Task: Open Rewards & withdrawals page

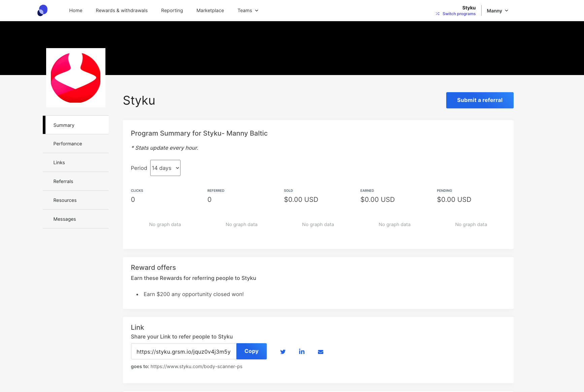Action: pyautogui.click(x=122, y=10)
